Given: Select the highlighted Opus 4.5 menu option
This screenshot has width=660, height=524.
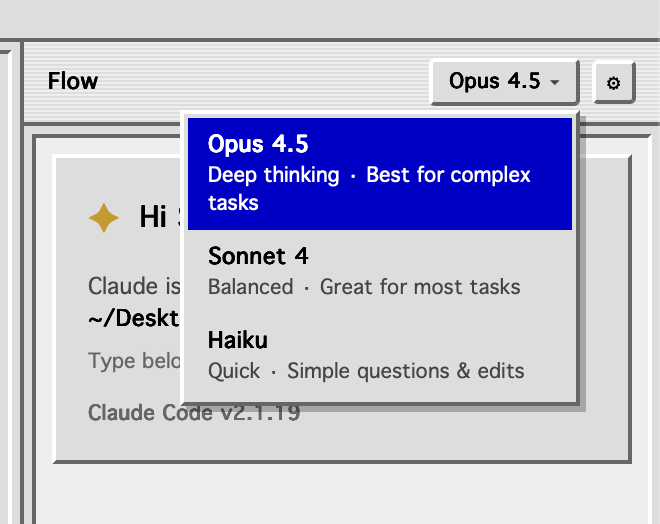Looking at the screenshot, I should (x=380, y=174).
